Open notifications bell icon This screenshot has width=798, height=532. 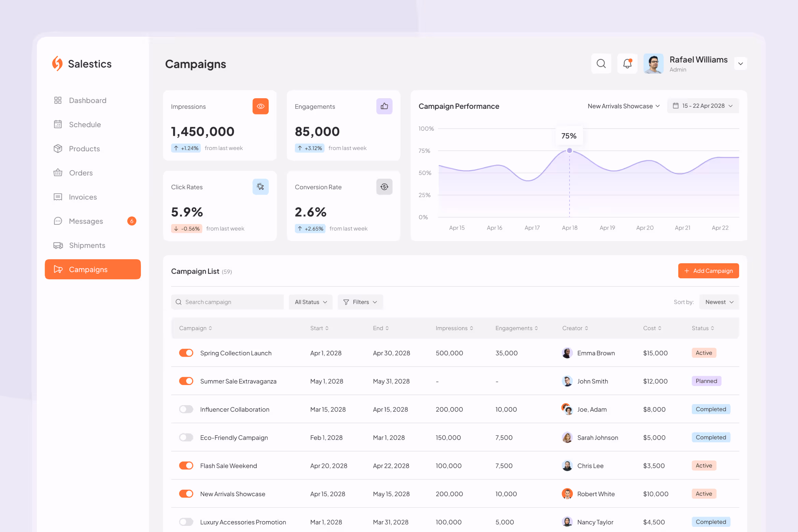[x=627, y=63]
